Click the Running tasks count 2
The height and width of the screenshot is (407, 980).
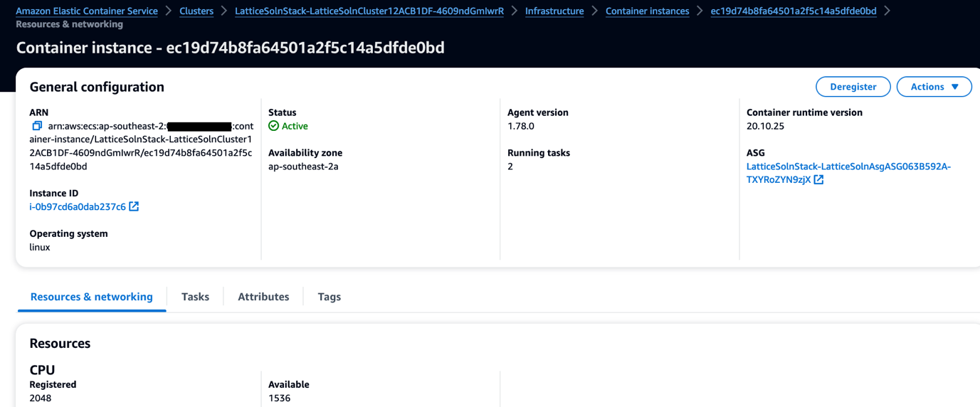pyautogui.click(x=510, y=166)
